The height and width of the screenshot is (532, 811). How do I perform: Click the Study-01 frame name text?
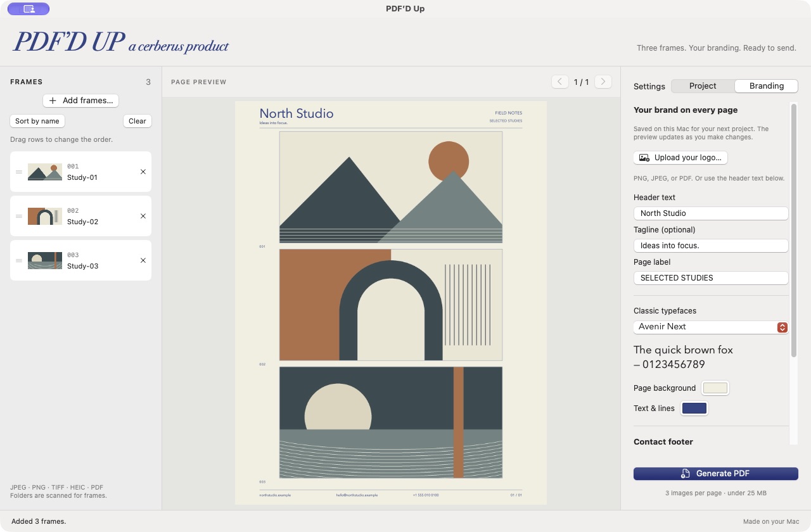coord(82,177)
